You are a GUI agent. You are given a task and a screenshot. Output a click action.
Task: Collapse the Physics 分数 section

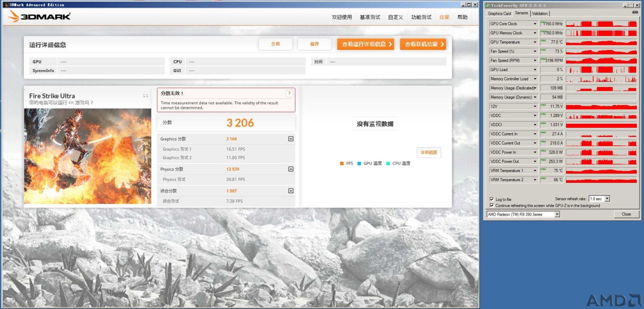click(291, 169)
